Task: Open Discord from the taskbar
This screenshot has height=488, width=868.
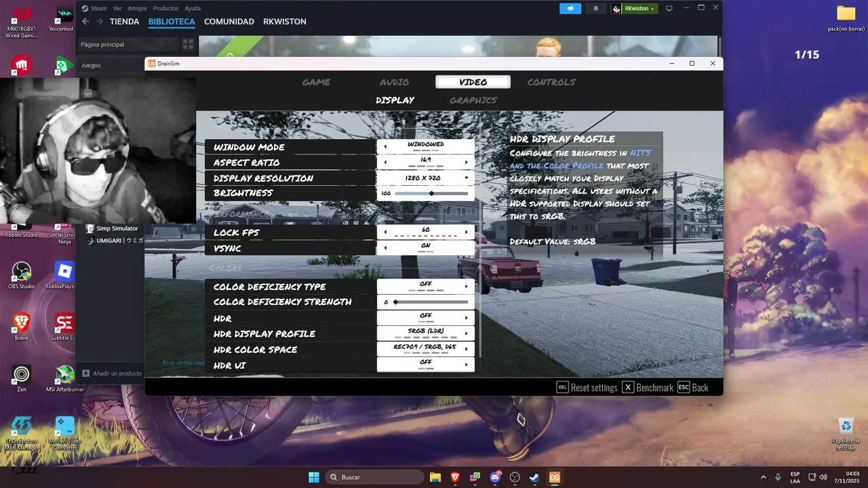Action: coord(495,477)
